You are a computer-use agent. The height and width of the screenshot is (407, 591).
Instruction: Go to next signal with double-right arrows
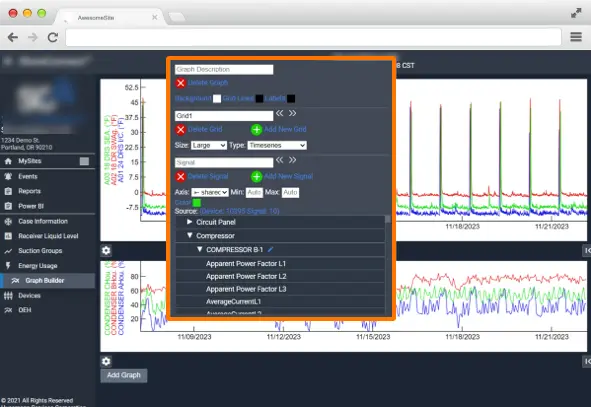pyautogui.click(x=292, y=160)
